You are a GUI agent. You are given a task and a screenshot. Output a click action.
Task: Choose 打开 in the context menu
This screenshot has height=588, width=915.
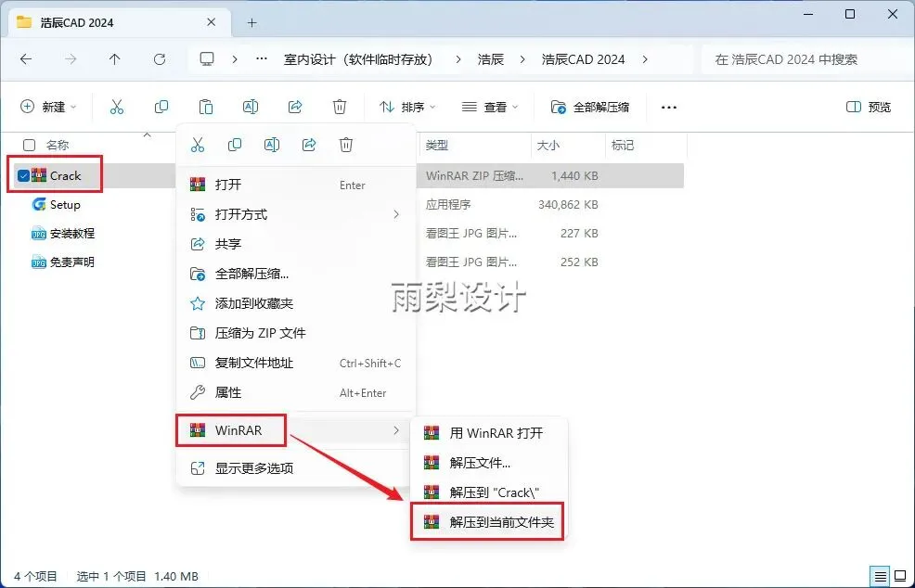[x=296, y=185]
